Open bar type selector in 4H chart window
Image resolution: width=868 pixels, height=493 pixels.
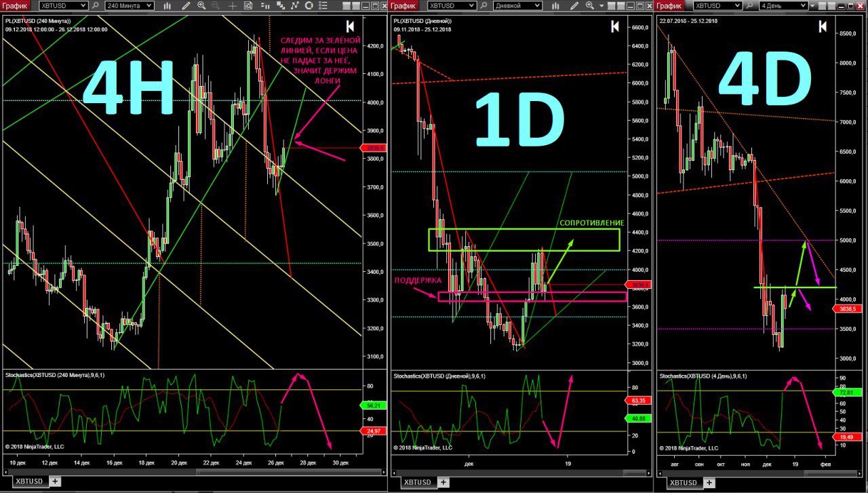point(167,5)
